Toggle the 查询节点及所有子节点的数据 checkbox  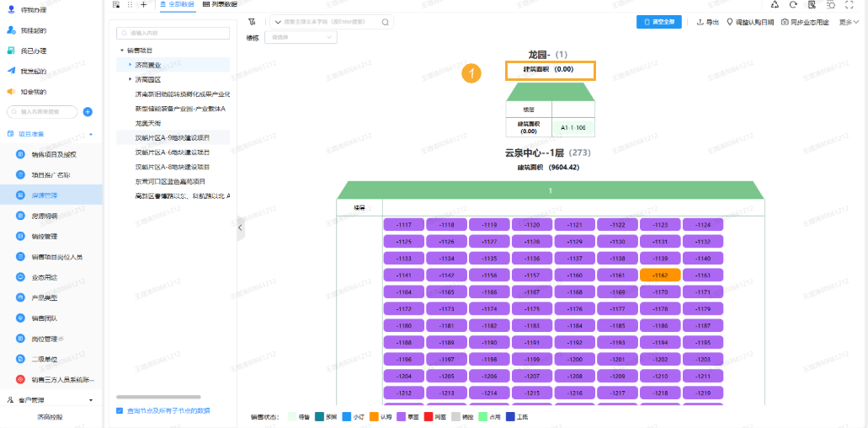pos(120,411)
